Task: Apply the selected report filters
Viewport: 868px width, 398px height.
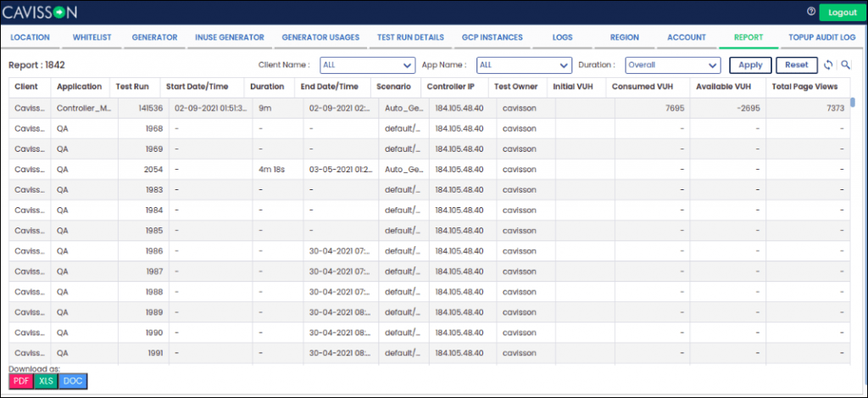Action: click(751, 64)
